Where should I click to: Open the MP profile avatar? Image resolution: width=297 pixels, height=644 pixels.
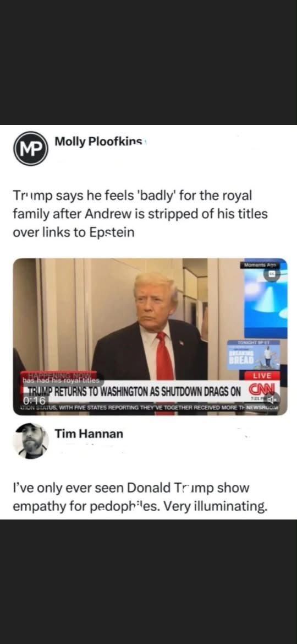click(31, 148)
